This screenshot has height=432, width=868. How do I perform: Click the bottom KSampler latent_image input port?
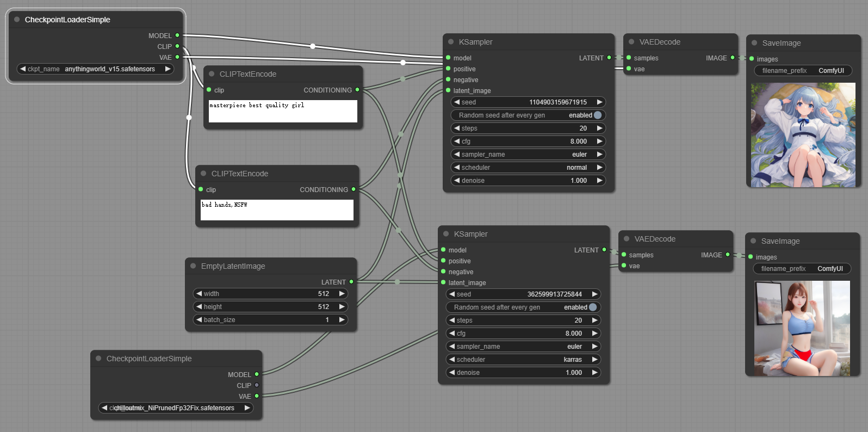[x=443, y=282]
